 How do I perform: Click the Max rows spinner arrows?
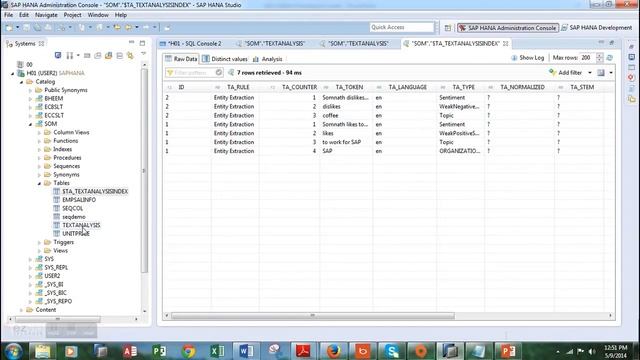pyautogui.click(x=599, y=58)
